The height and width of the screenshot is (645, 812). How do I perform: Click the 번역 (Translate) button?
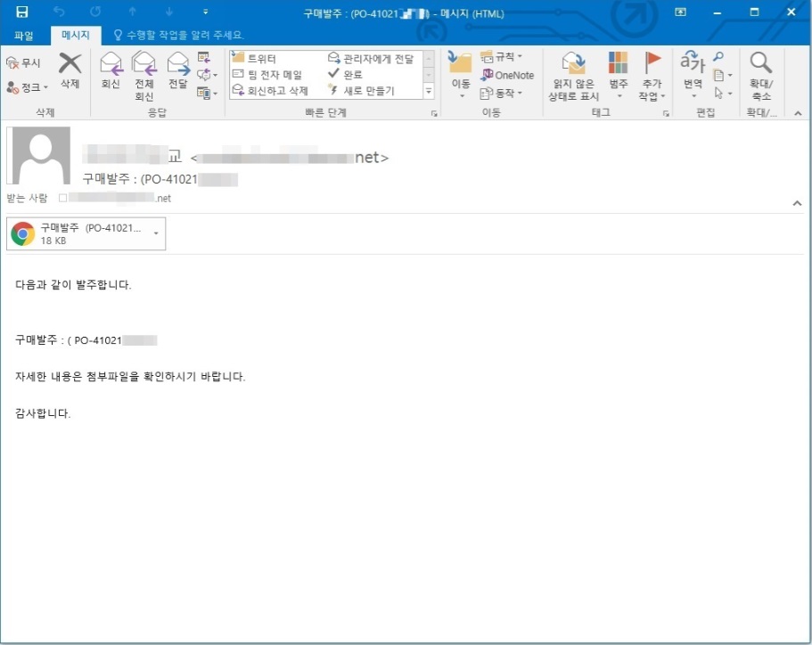tap(693, 75)
